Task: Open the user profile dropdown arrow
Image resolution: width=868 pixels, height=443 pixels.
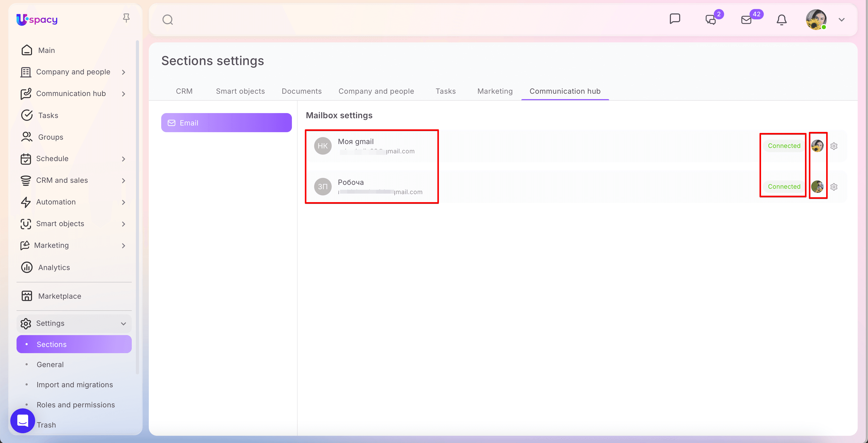Action: tap(841, 20)
